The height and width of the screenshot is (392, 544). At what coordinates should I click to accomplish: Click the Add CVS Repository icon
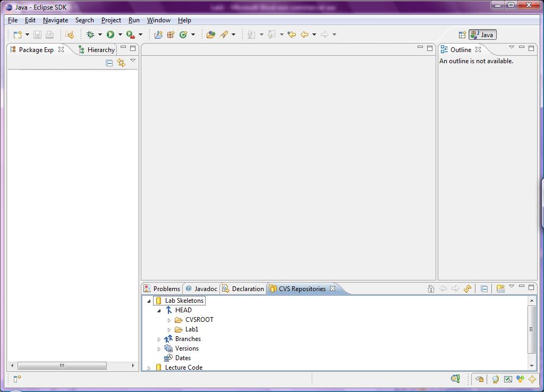(x=500, y=289)
